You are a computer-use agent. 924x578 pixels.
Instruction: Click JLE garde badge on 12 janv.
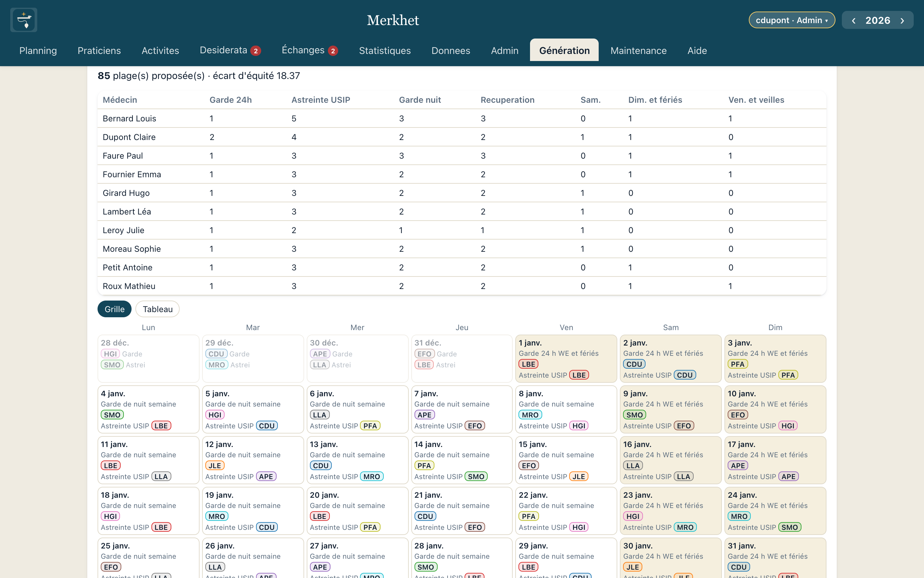(x=215, y=466)
